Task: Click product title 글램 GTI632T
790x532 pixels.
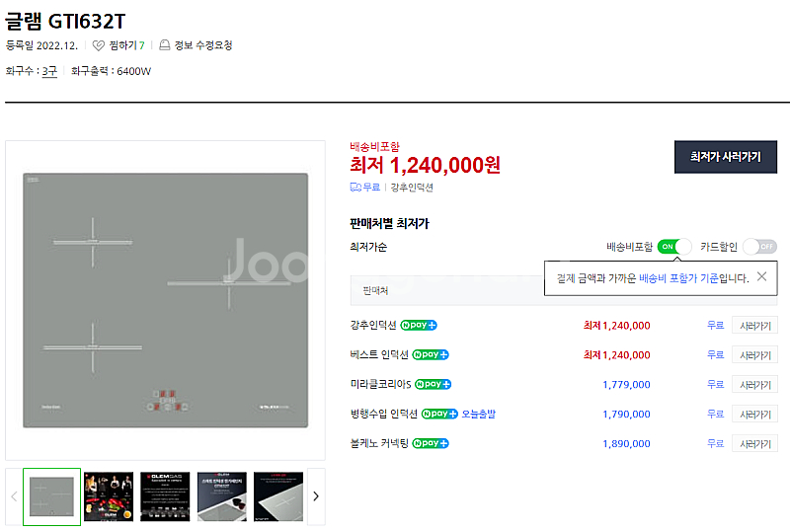Action: (65, 22)
